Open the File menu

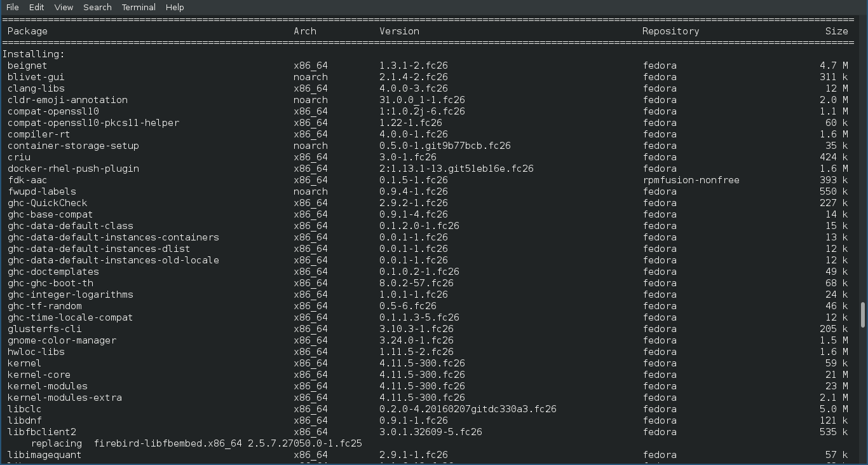(12, 7)
